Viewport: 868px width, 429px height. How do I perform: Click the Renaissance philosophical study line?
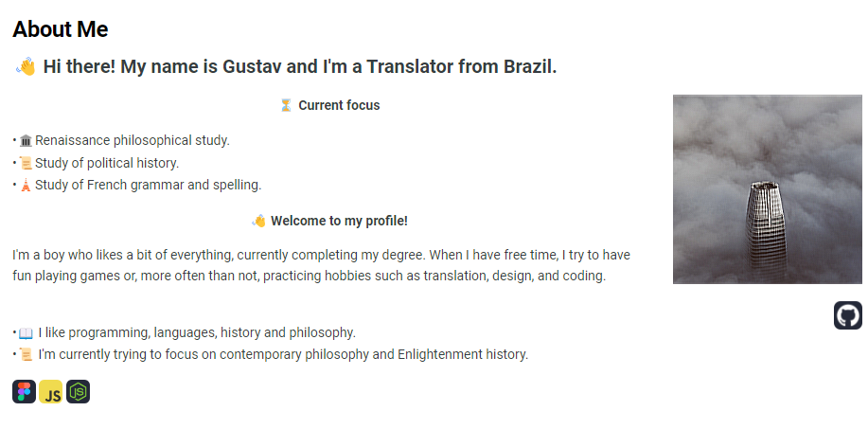133,140
